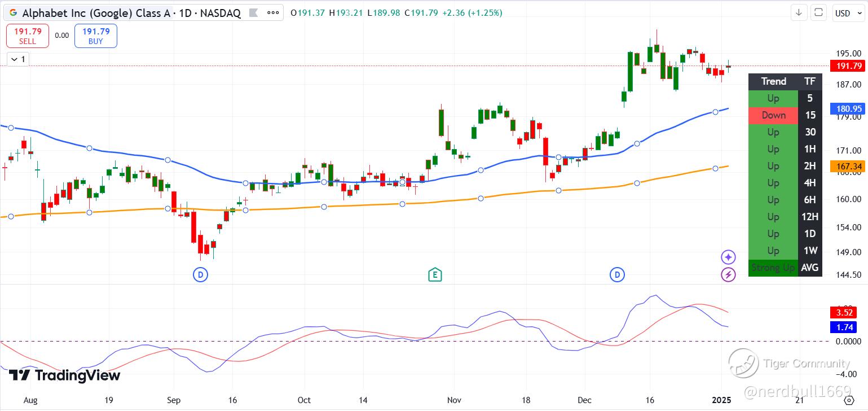Image resolution: width=868 pixels, height=411 pixels.
Task: Click the '12H' timeframe cell
Action: click(x=810, y=217)
